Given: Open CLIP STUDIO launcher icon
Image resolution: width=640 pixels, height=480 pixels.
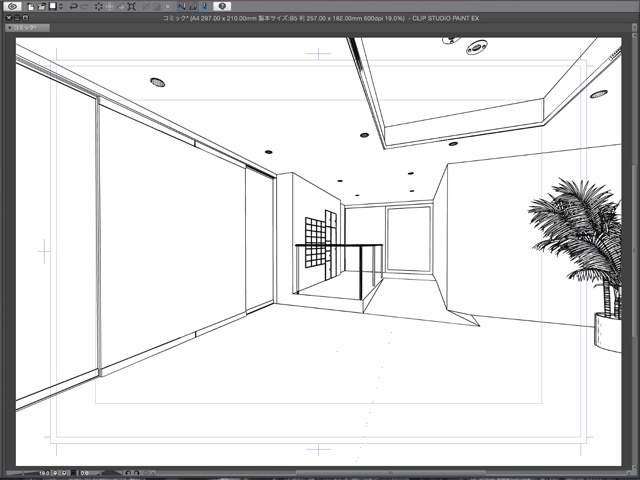Looking at the screenshot, I should (x=13, y=7).
